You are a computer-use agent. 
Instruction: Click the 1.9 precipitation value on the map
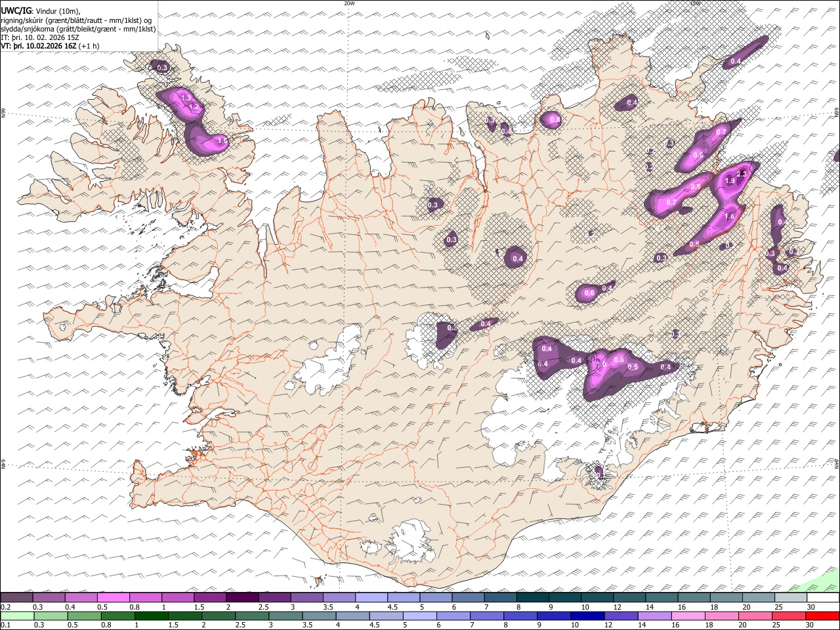coord(729,181)
